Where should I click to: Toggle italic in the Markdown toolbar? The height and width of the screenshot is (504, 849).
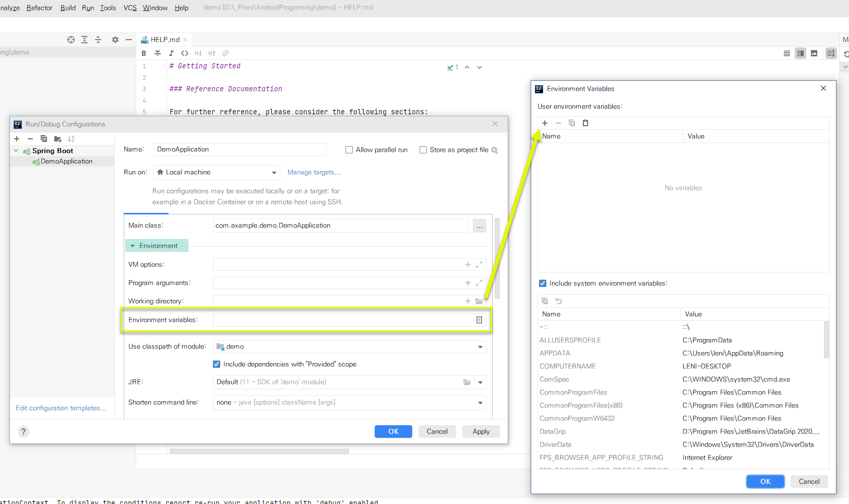click(x=171, y=53)
